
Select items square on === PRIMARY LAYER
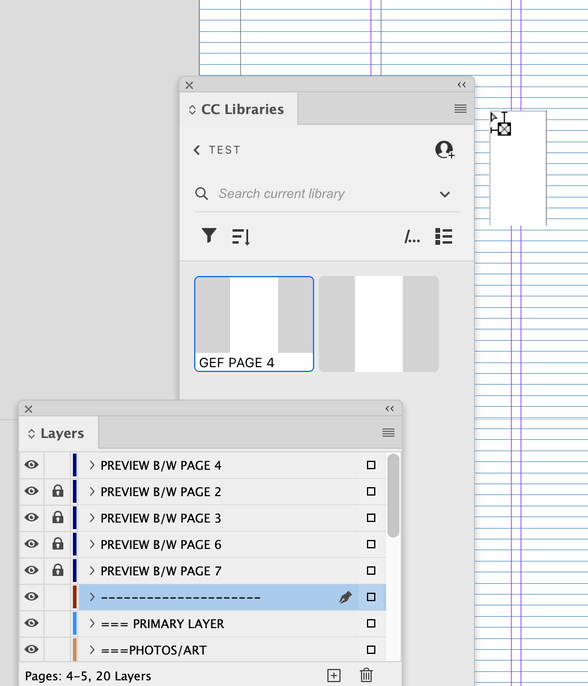pos(371,623)
